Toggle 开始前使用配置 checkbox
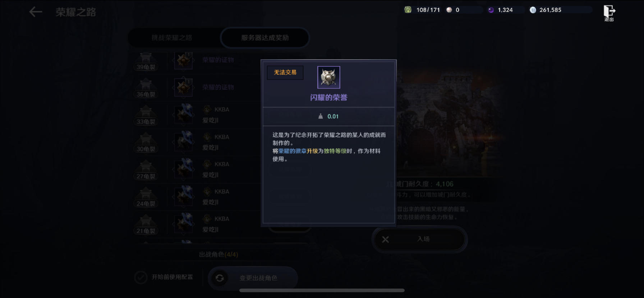Viewport: 644px width, 298px height. coord(141,277)
